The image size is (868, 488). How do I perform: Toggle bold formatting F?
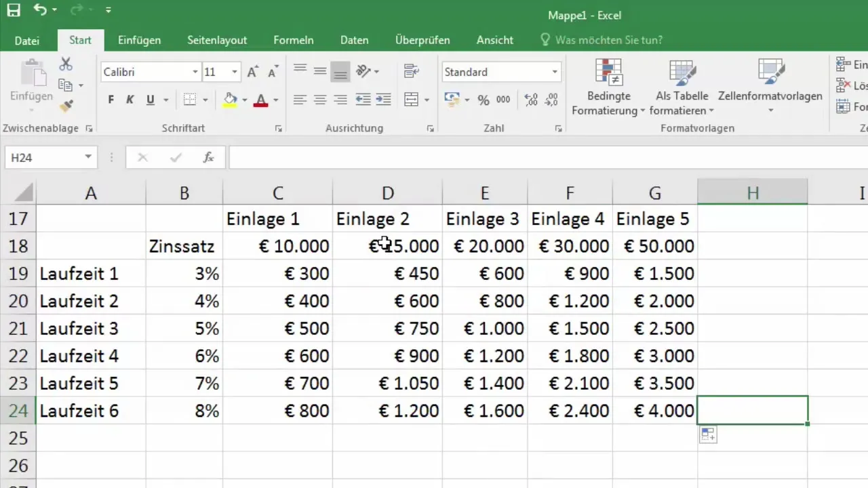(111, 100)
